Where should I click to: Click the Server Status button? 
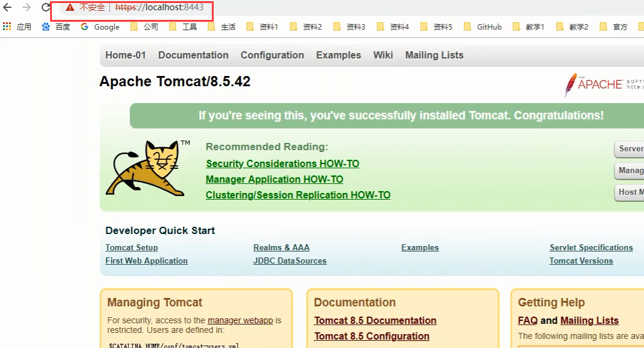(x=630, y=148)
